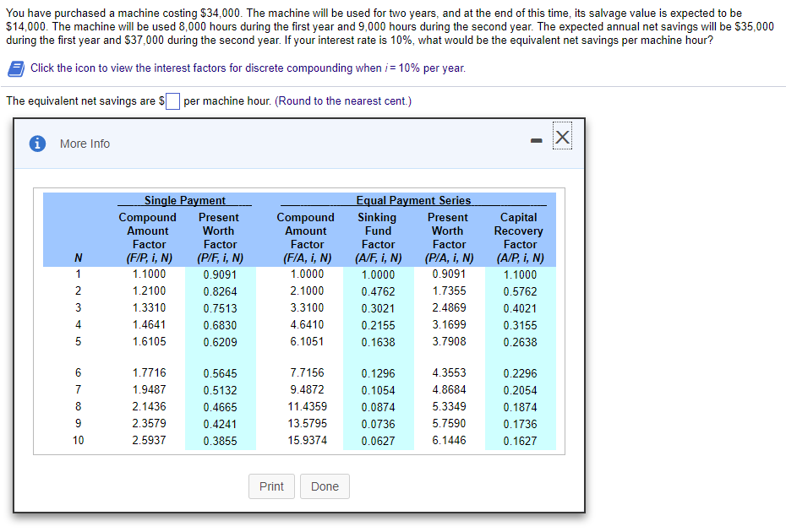Open the interest factors book icon
Viewport: 786px width, 532px height.
(x=16, y=68)
